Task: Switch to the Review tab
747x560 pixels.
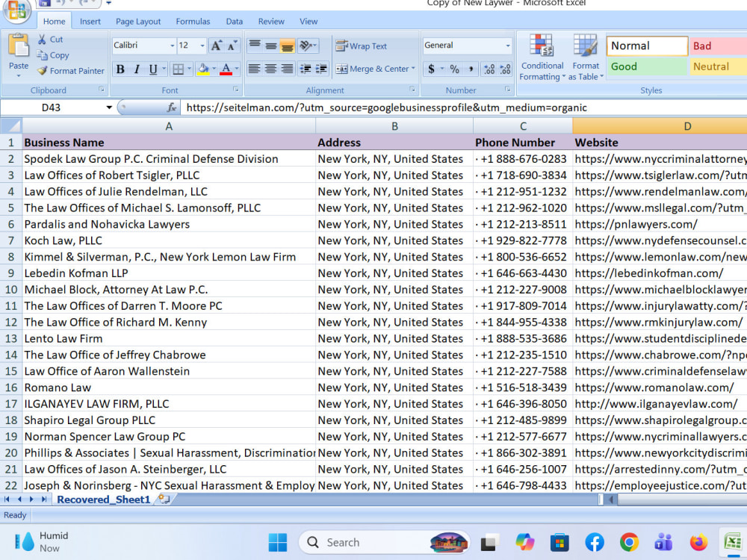Action: click(x=271, y=22)
